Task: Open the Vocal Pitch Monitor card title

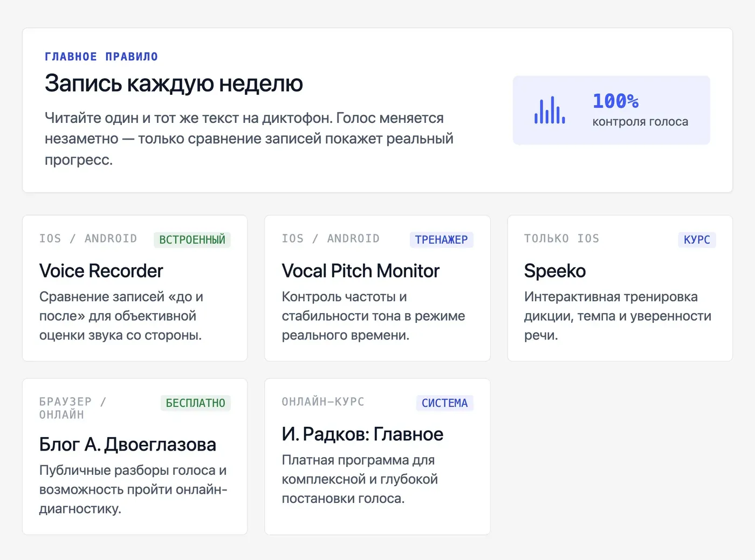Action: coord(360,271)
